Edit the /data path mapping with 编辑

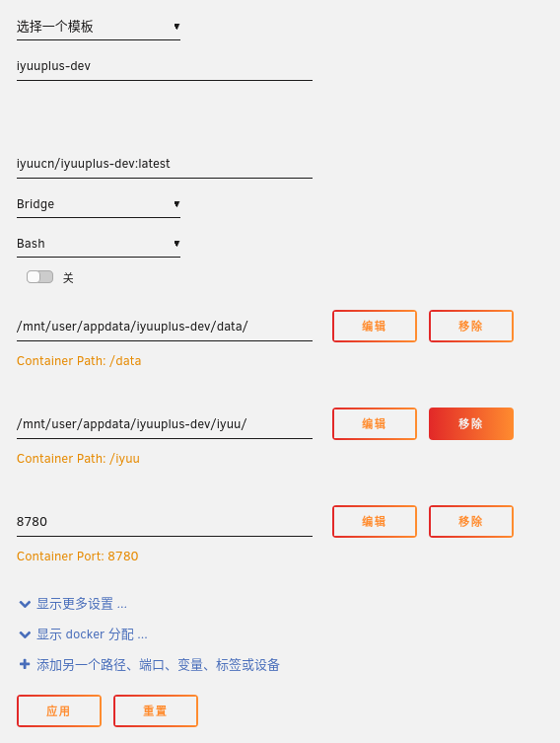[x=375, y=326]
